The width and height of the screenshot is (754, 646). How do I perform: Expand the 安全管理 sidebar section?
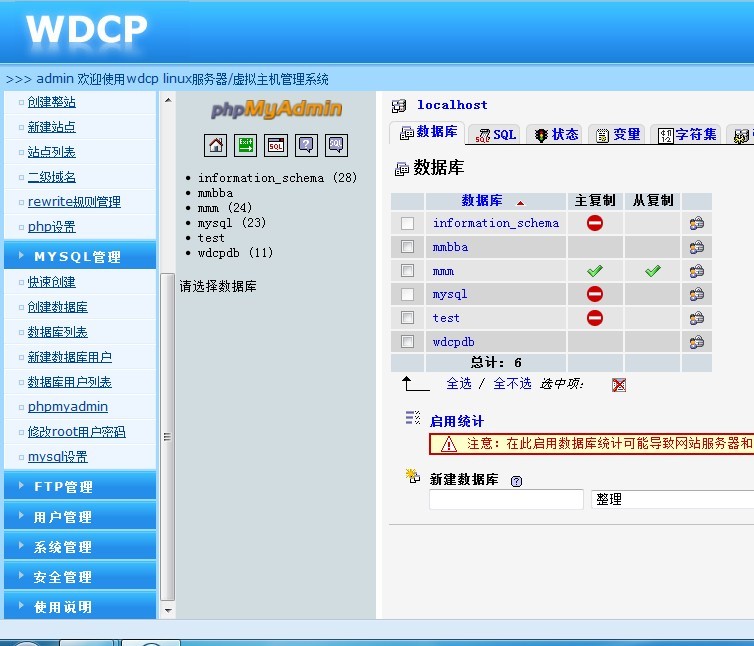coord(78,577)
